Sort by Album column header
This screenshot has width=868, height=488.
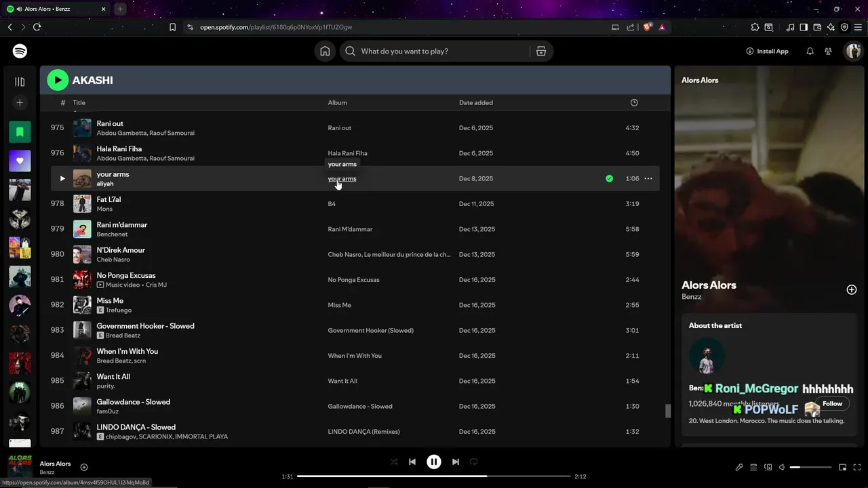[337, 103]
